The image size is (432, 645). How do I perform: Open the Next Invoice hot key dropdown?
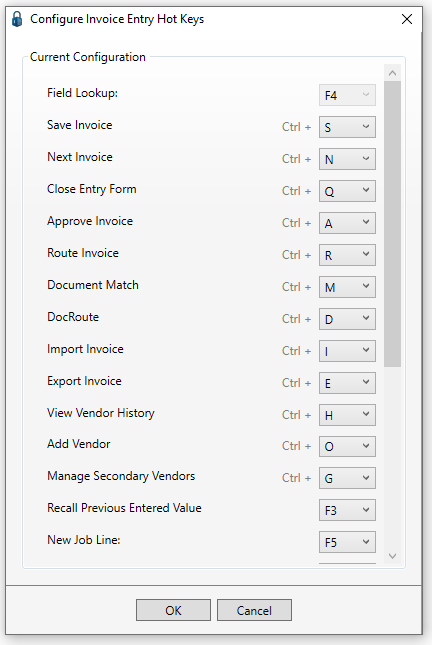click(347, 159)
